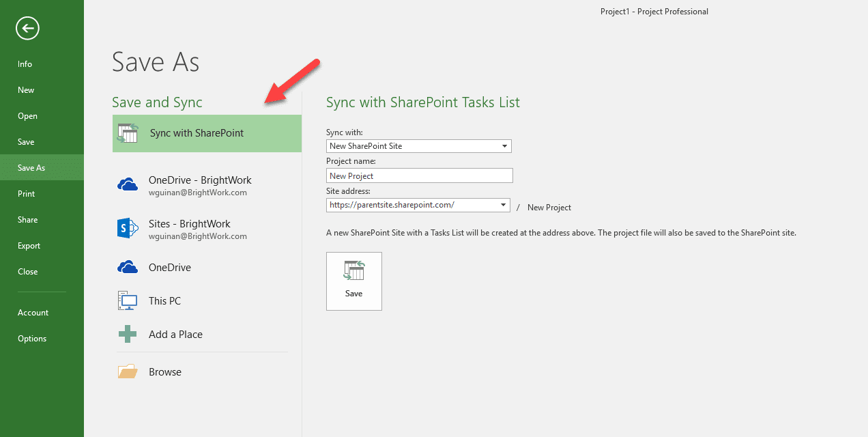
Task: Choose Close in the sidebar
Action: tap(42, 272)
